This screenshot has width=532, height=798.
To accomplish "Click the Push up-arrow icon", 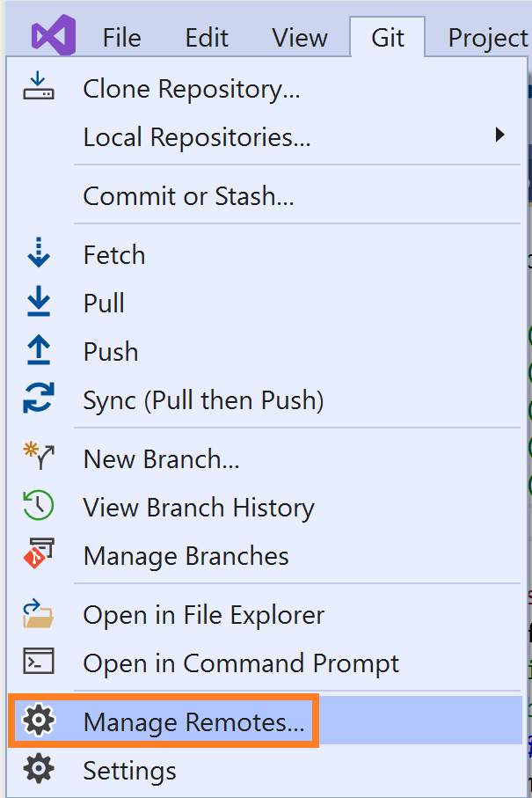I will 39,351.
